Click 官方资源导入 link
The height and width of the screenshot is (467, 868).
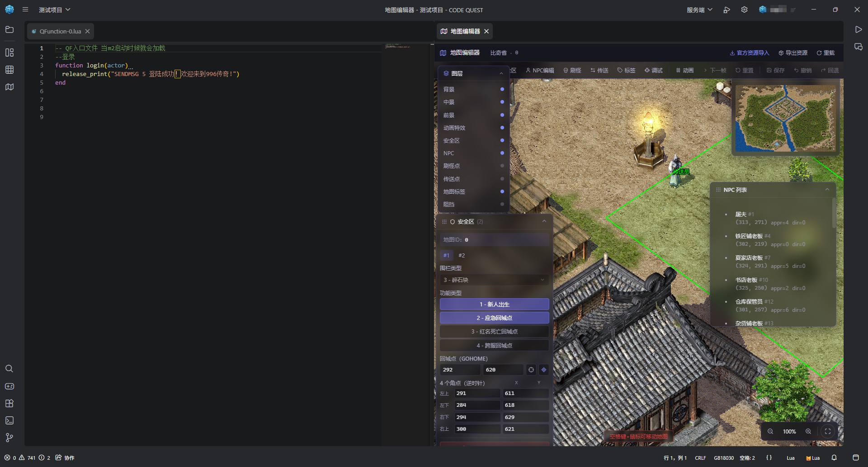750,53
